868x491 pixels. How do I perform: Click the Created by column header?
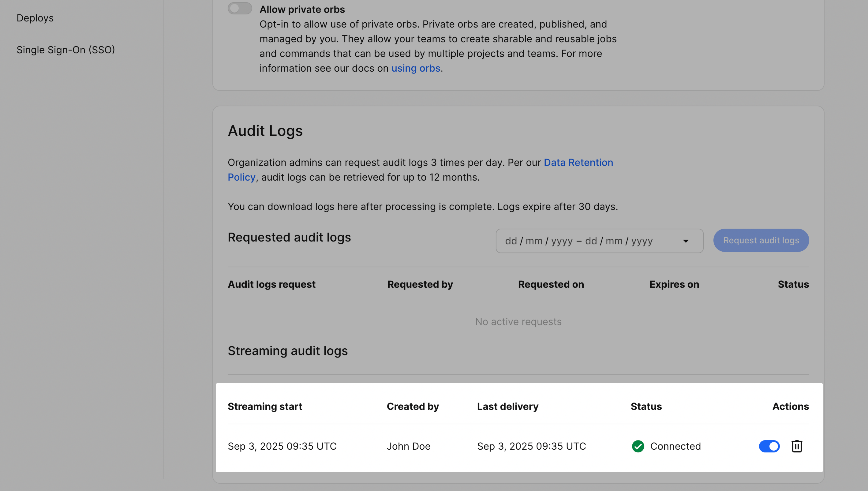tap(413, 406)
